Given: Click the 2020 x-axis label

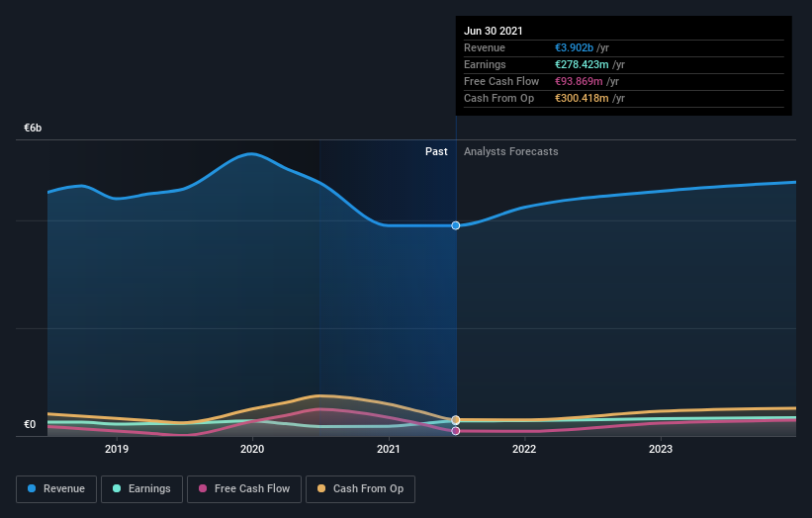Looking at the screenshot, I should pos(252,449).
